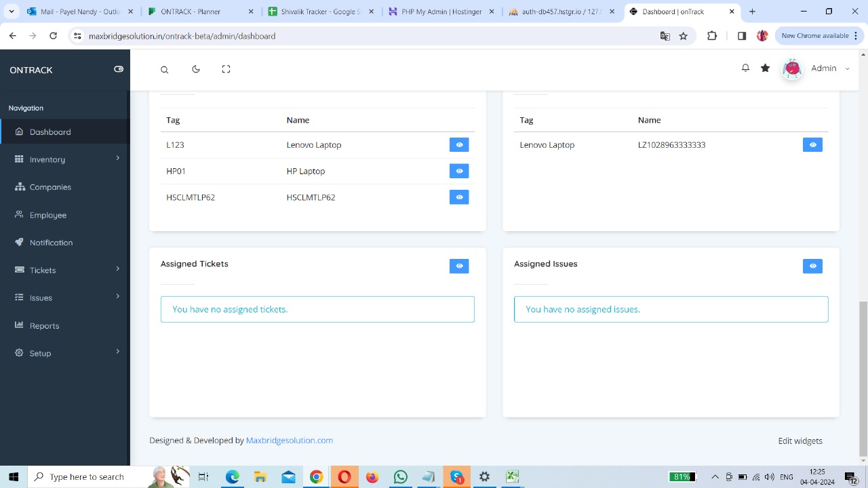This screenshot has height=488, width=868.
Task: Click the search magnifier icon in header
Action: coord(164,70)
